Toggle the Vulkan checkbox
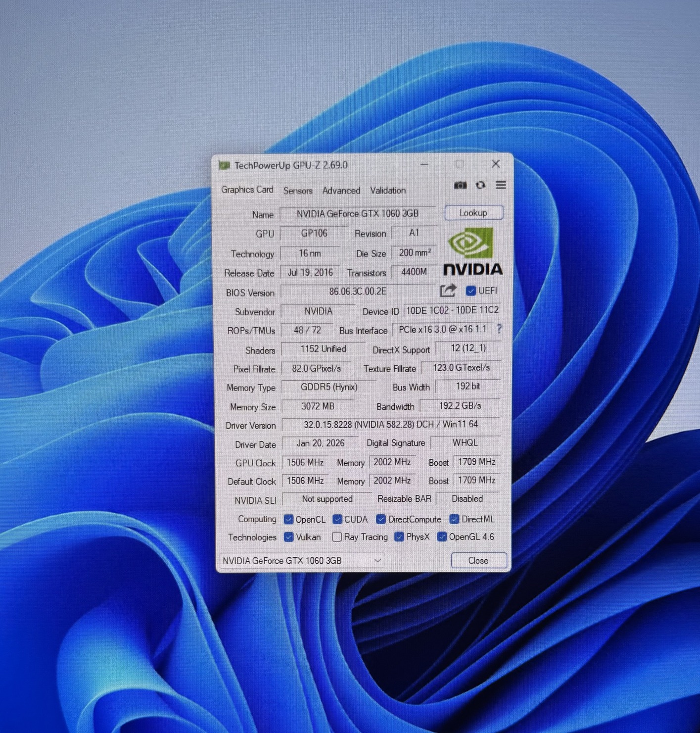Image resolution: width=700 pixels, height=733 pixels. 289,537
